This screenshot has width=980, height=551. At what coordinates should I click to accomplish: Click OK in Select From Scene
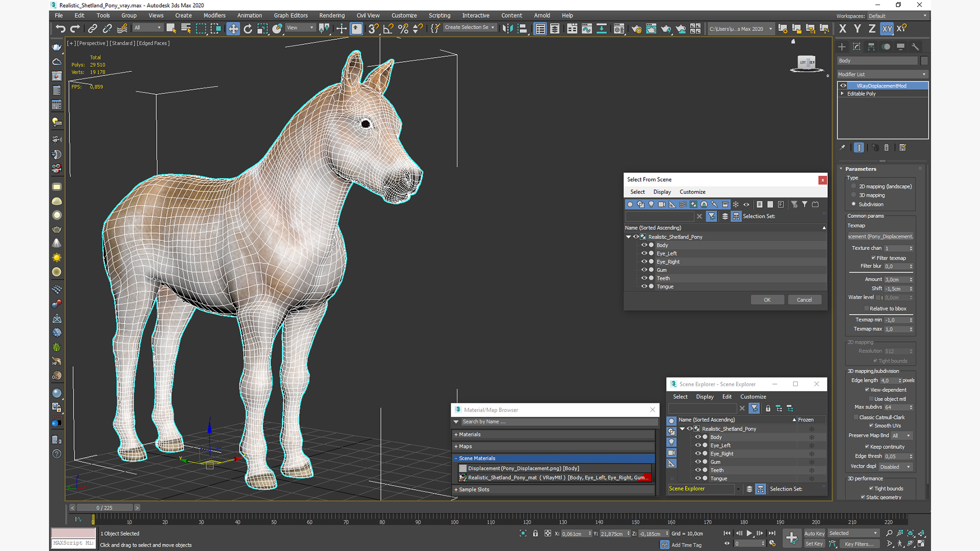coord(767,300)
